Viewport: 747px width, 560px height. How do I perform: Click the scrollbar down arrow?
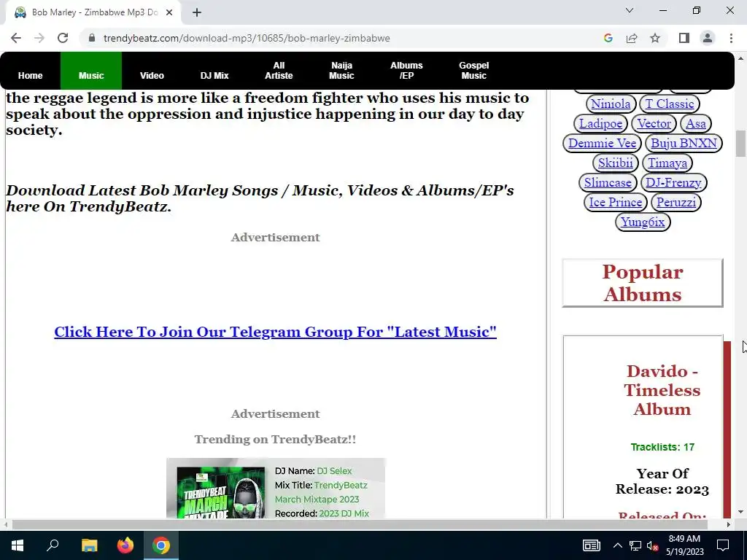click(x=740, y=513)
